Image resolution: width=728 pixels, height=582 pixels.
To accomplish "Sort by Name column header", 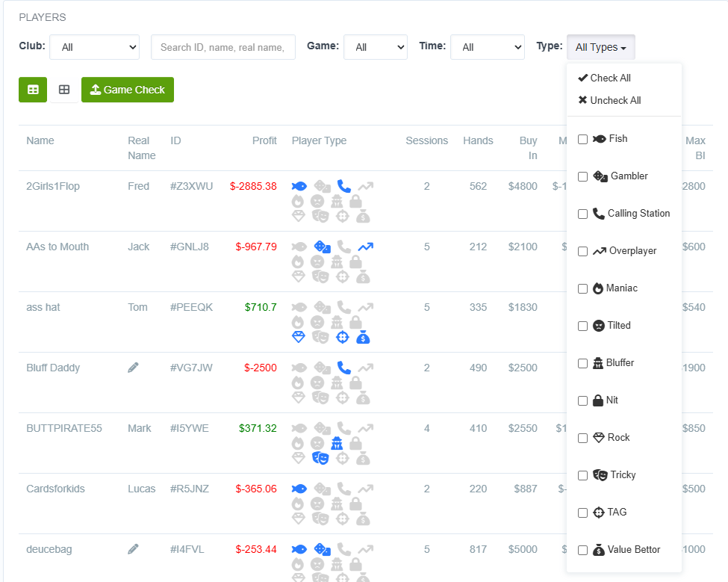I will tap(40, 140).
